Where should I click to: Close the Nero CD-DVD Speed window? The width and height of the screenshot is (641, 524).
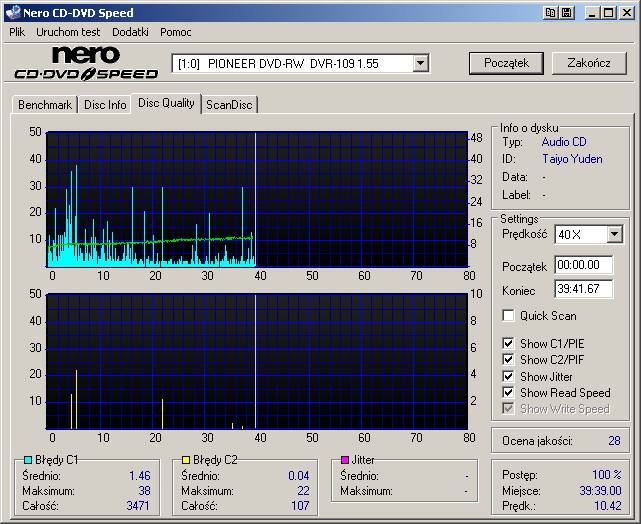[x=626, y=13]
